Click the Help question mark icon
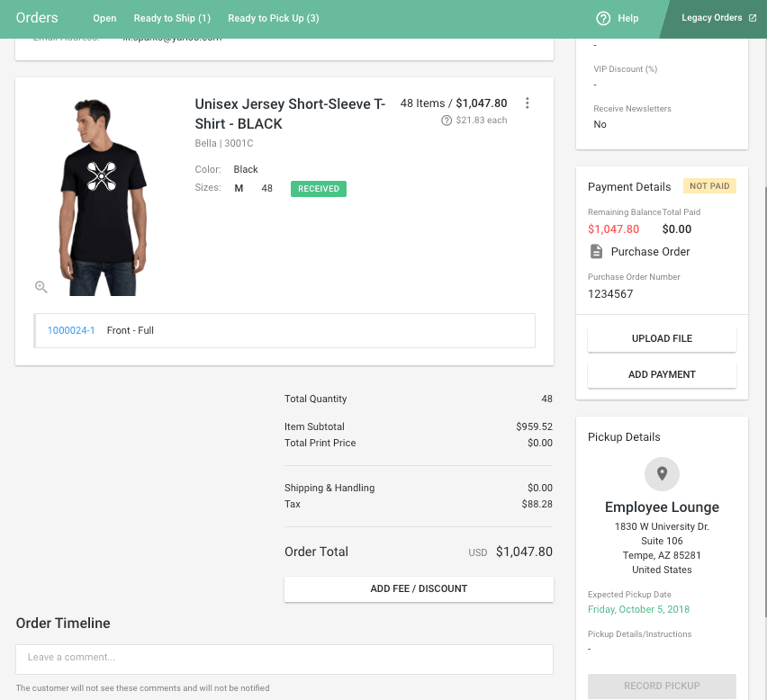The height and width of the screenshot is (700, 767). [x=603, y=18]
